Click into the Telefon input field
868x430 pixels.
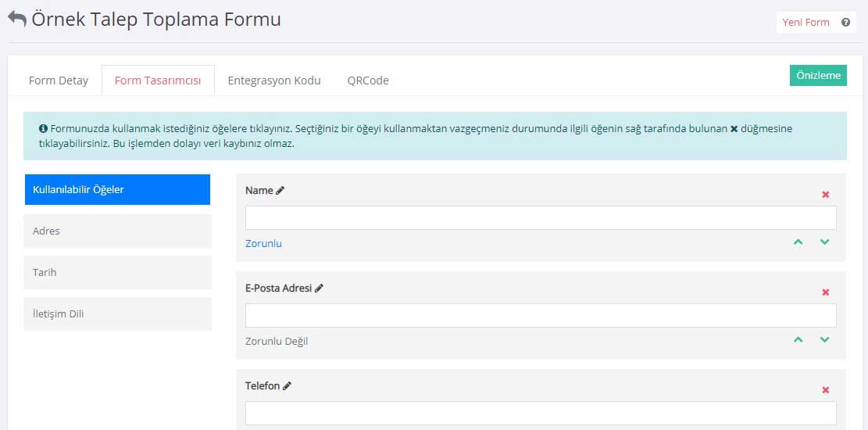point(541,413)
